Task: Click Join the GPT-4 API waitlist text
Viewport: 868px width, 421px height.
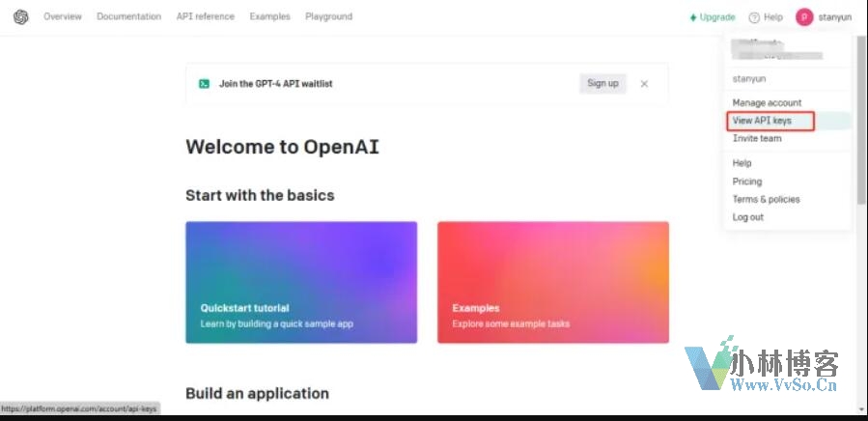Action: (276, 84)
